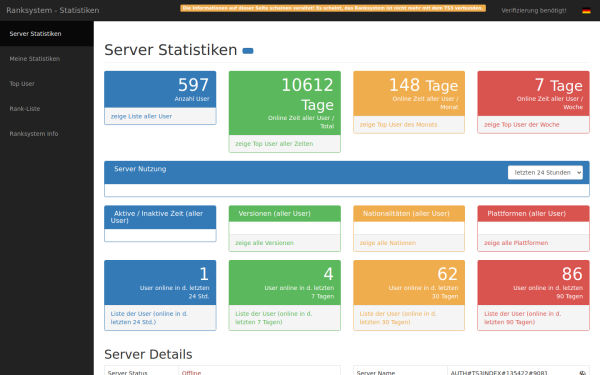Go to Top User in the sidebar
Viewport: 600px width, 375px height.
[x=47, y=83]
